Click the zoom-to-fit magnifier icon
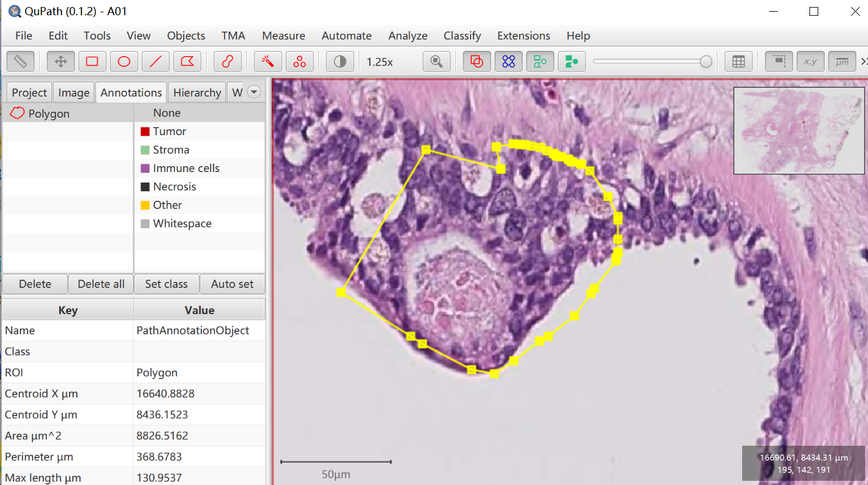868x485 pixels. point(437,61)
